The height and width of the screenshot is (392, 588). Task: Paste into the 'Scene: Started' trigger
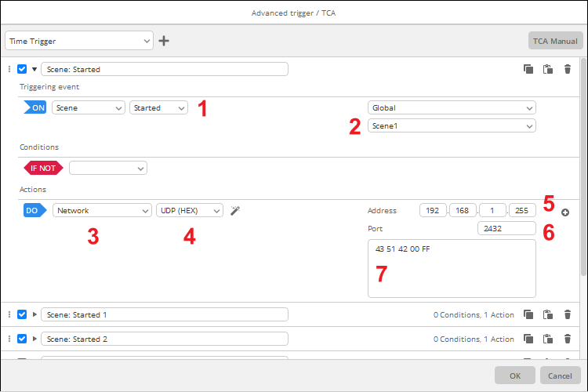point(548,69)
